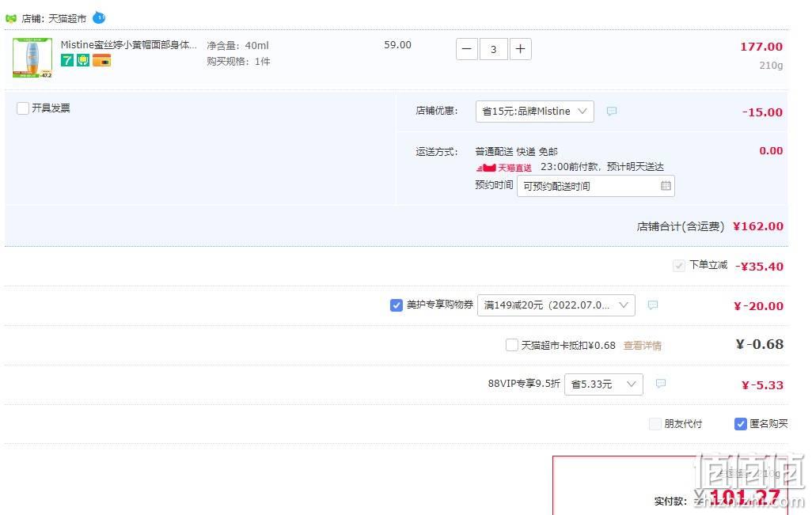Open the Mistine蜜丝婷小黄帽 product title link
Image resolution: width=812 pixels, height=515 pixels.
pyautogui.click(x=128, y=45)
